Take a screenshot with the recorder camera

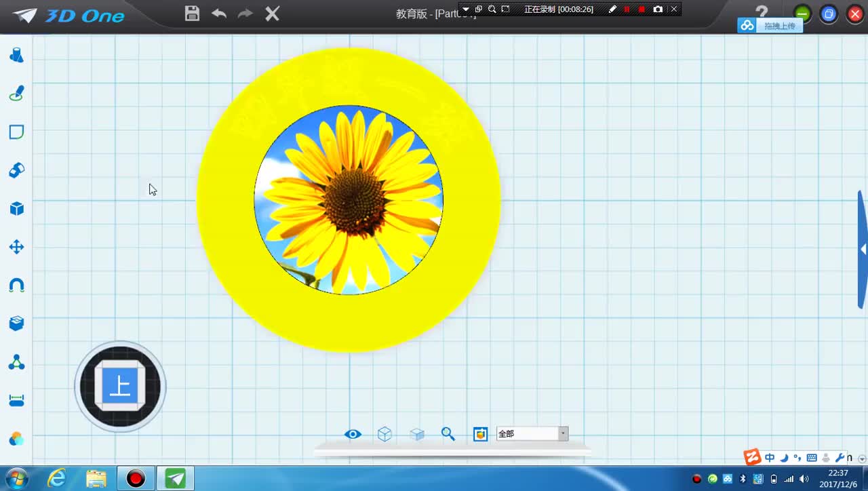click(x=658, y=9)
